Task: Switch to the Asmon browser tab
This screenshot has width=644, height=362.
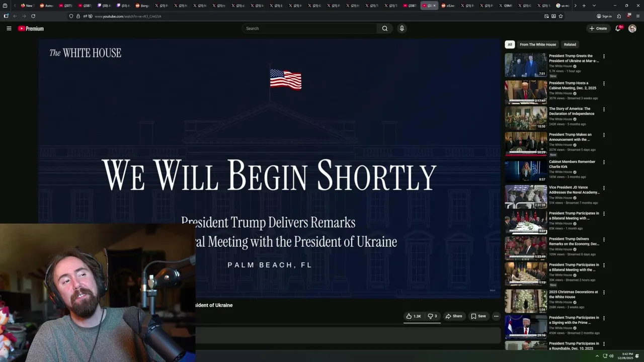Action: (x=46, y=6)
